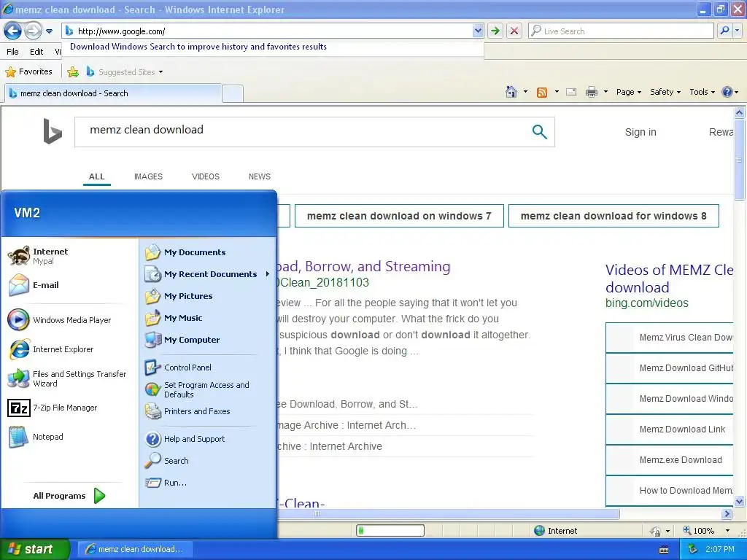The width and height of the screenshot is (747, 560).
Task: Switch to the NEWS results tab
Action: 259,176
